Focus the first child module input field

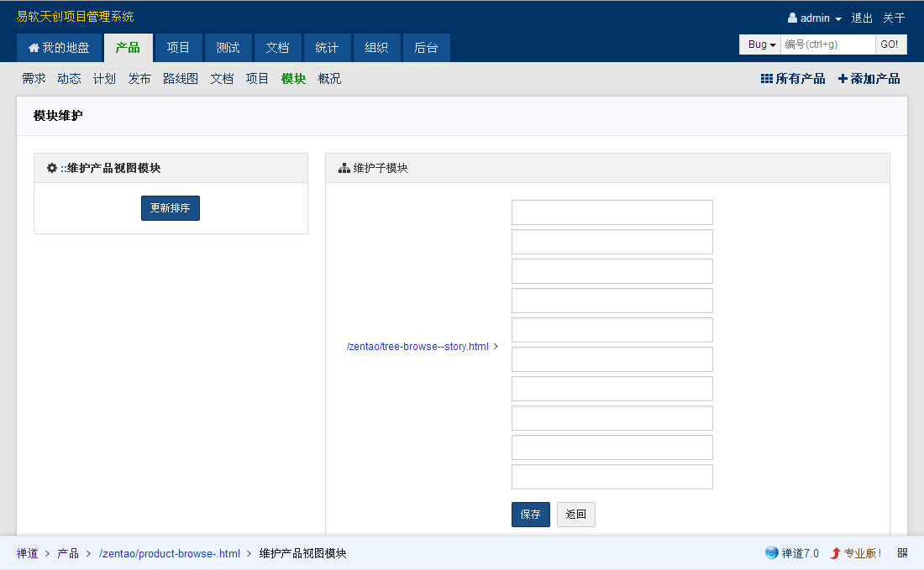[612, 212]
